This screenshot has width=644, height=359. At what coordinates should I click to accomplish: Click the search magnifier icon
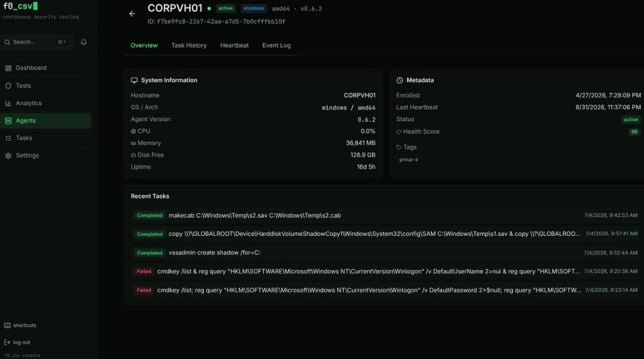point(7,42)
